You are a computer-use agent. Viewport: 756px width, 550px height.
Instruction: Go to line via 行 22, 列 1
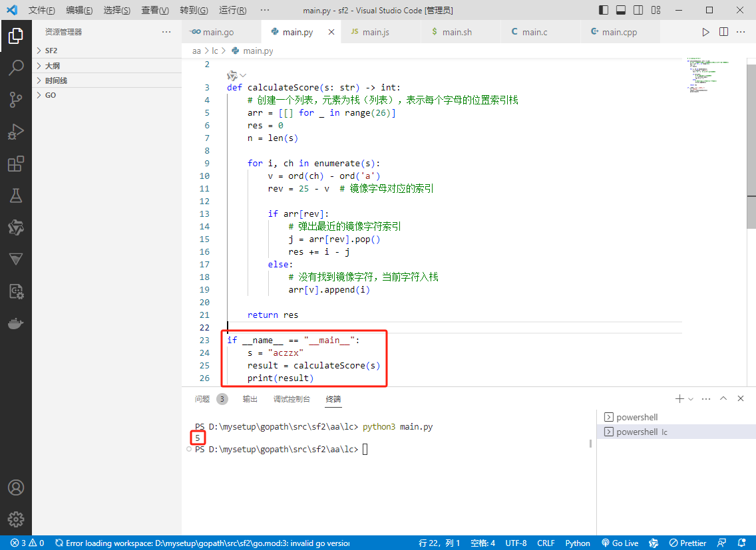439,543
